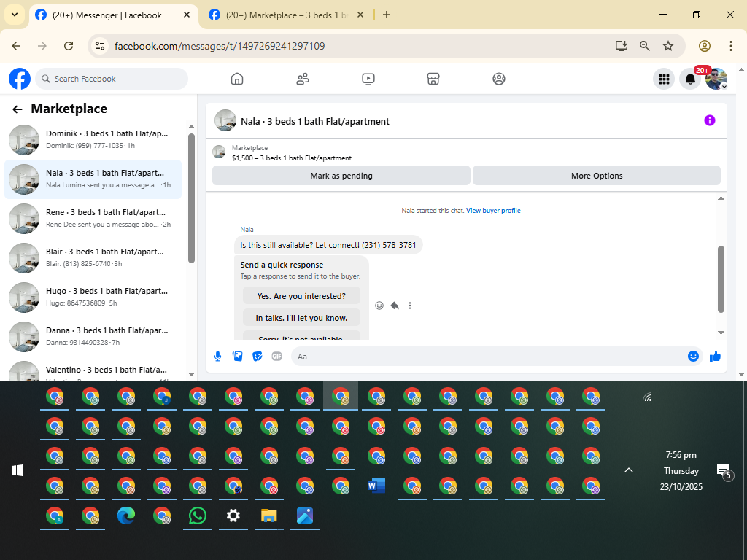Click the install app icon in address bar
This screenshot has height=560, width=747.
point(622,46)
